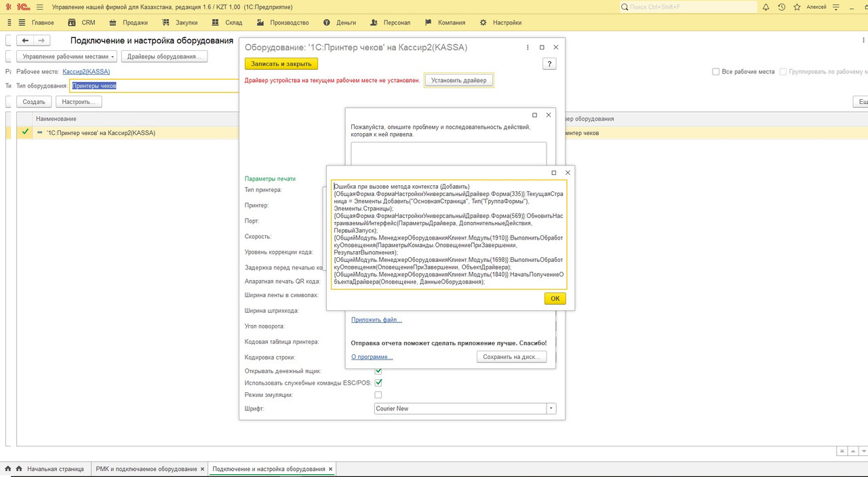Click Установить драйвер button
The image size is (868, 477).
459,80
